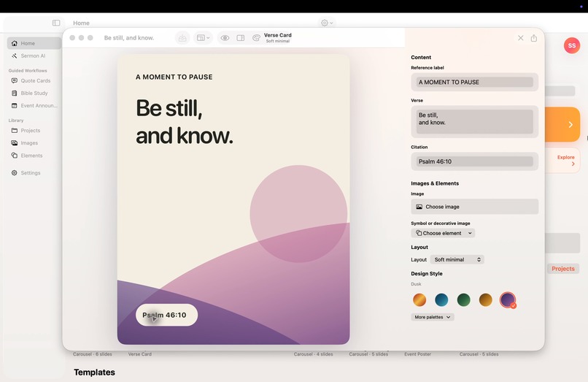Click the 'Carousel · 6 slides' label
This screenshot has height=382, width=588.
click(92, 354)
